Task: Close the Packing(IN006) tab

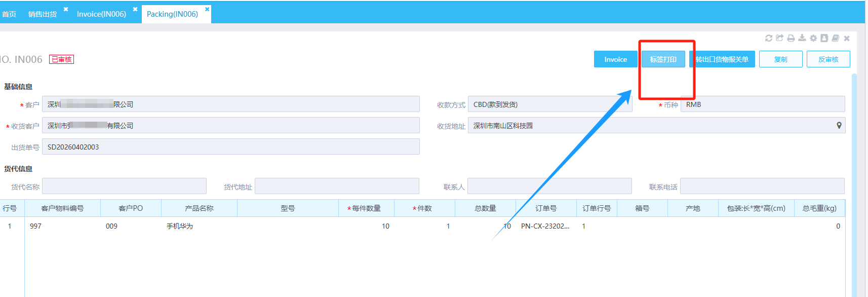Action: 207,9
